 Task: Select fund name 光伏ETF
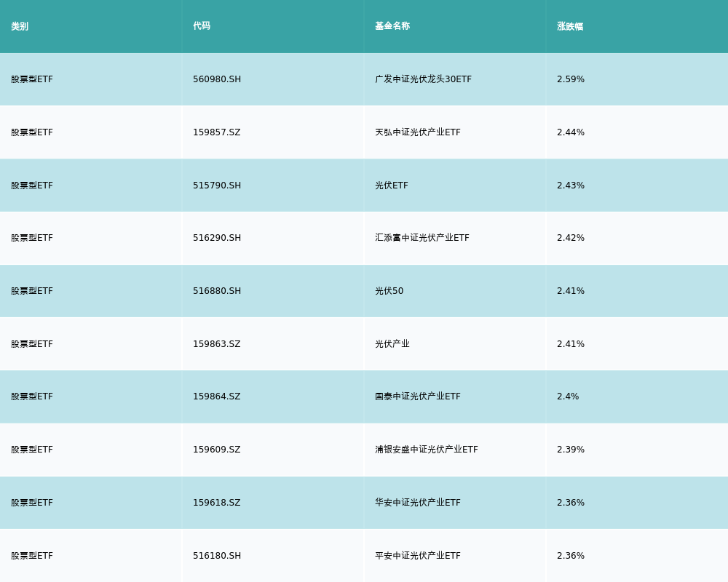392,186
